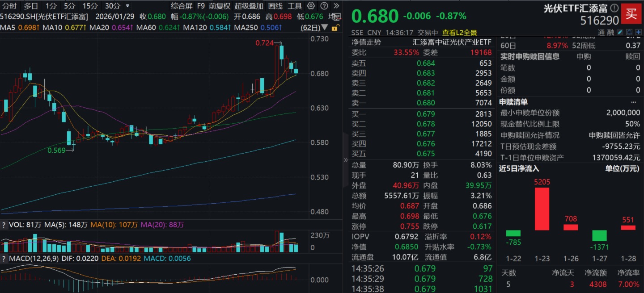The height and width of the screenshot is (293, 644).
Task: Open 净值走势 NAV trend link
Action: (366, 42)
